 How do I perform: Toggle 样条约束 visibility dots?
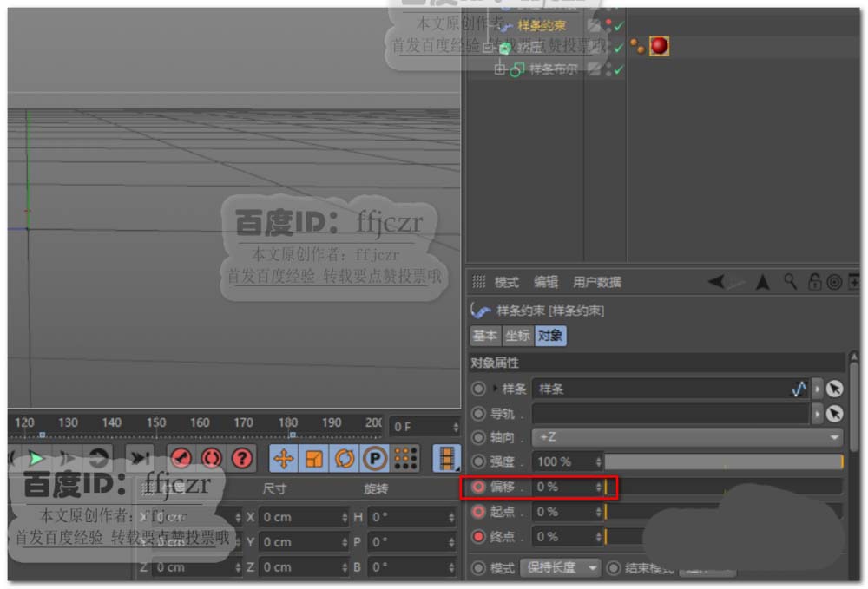(608, 25)
